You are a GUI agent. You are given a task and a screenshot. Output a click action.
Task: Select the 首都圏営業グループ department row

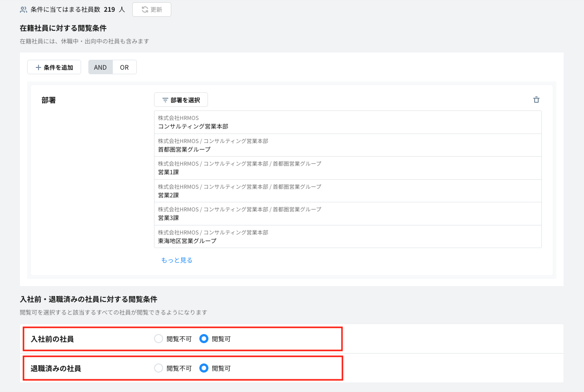(x=348, y=145)
